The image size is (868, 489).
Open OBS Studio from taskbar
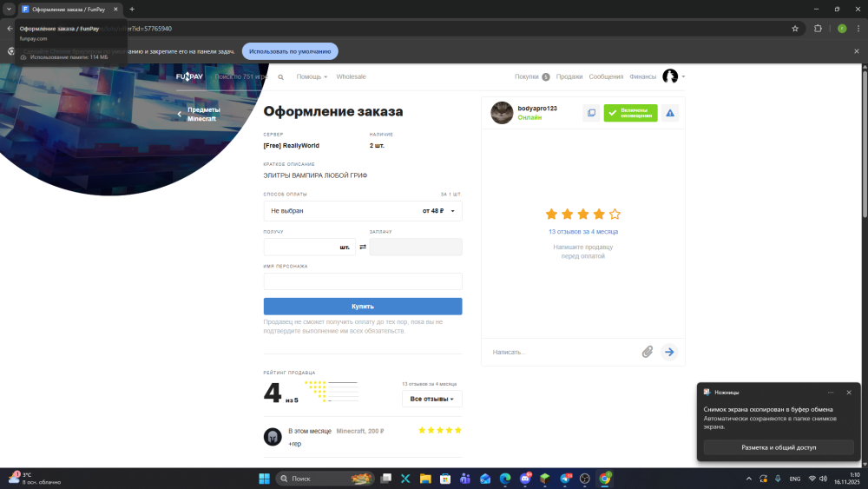585,479
